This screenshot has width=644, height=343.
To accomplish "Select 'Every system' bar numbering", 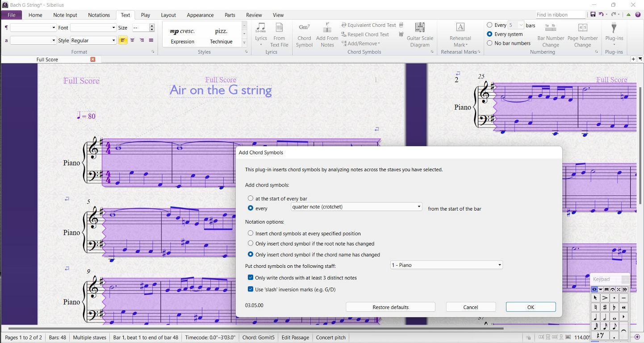I will pos(490,34).
